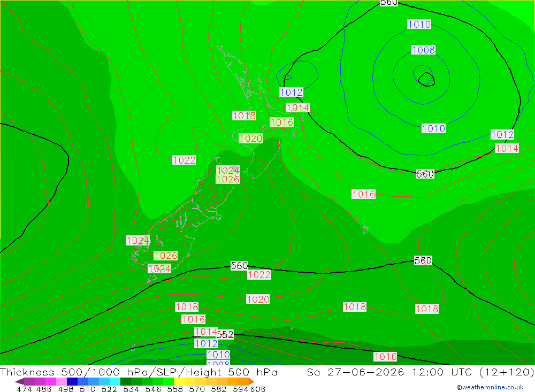535x392 pixels.
Task: Click the 1016 label east of North Island over ocean
Action: (363, 195)
